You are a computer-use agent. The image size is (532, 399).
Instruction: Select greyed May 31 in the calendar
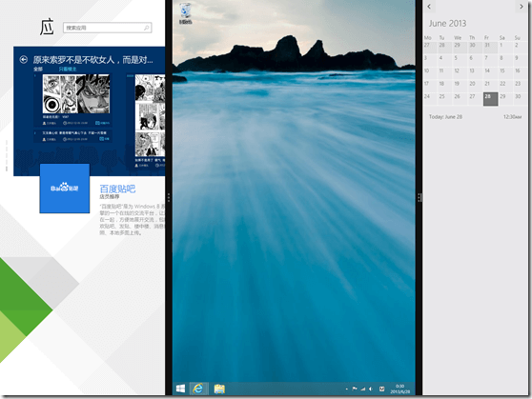pos(491,47)
